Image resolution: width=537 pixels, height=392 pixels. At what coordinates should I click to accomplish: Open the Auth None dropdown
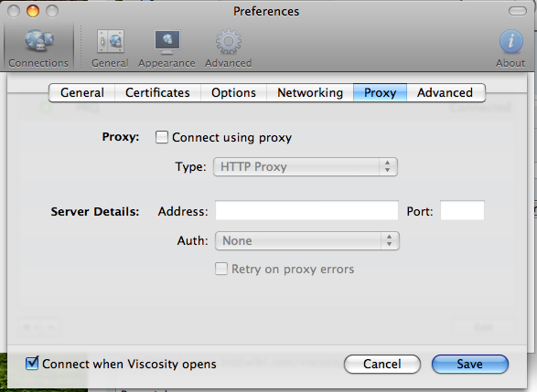click(307, 241)
